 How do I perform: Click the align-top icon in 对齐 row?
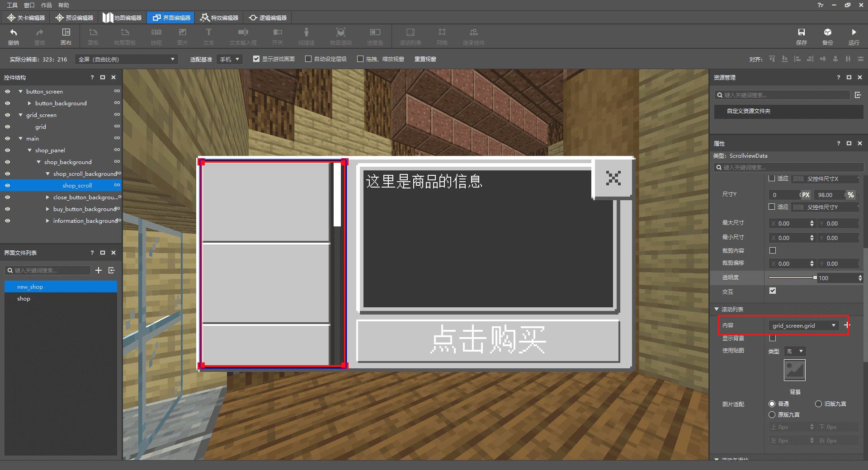(x=772, y=59)
